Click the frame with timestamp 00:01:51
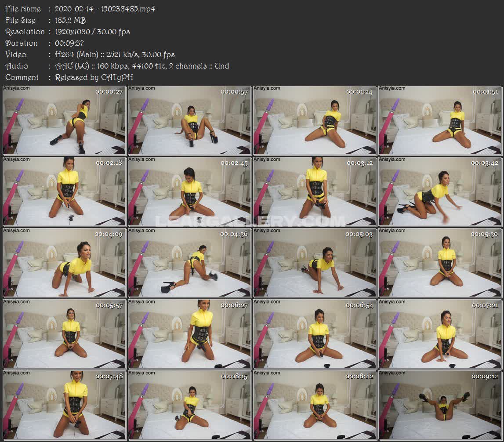504x442 pixels. pyautogui.click(x=440, y=120)
